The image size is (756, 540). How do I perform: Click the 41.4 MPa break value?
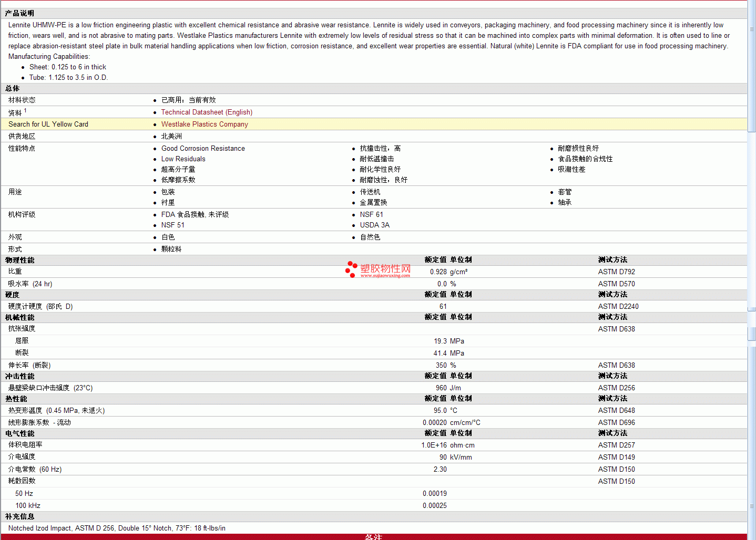coord(449,353)
